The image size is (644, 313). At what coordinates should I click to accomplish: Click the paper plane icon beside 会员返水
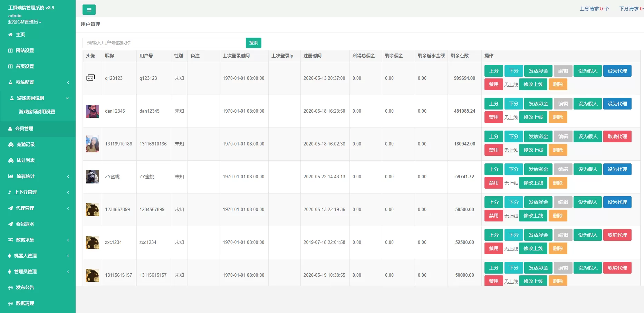click(x=11, y=224)
